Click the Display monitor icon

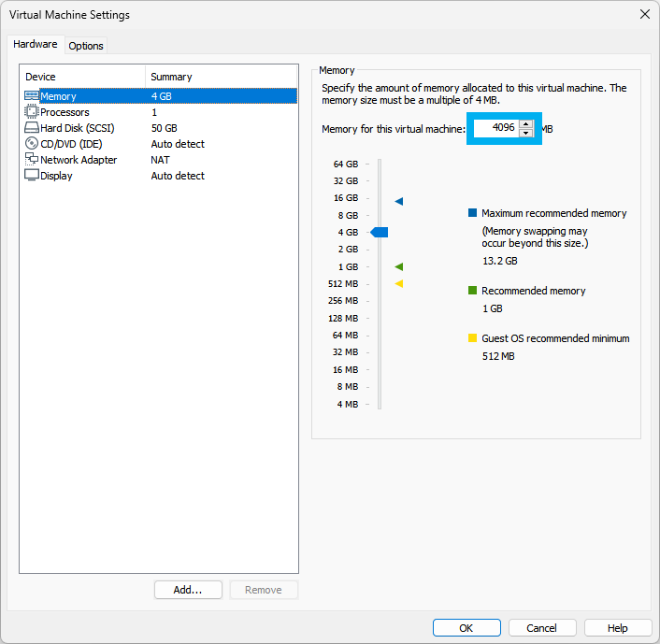(x=32, y=175)
